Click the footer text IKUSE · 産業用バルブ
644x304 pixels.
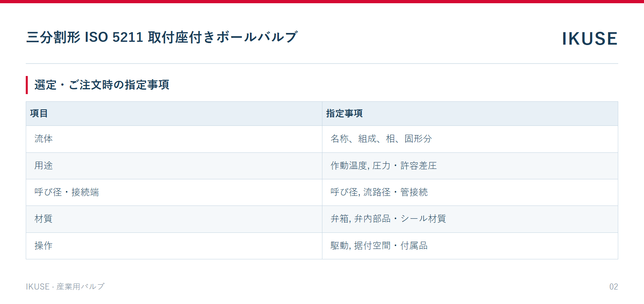(65, 287)
